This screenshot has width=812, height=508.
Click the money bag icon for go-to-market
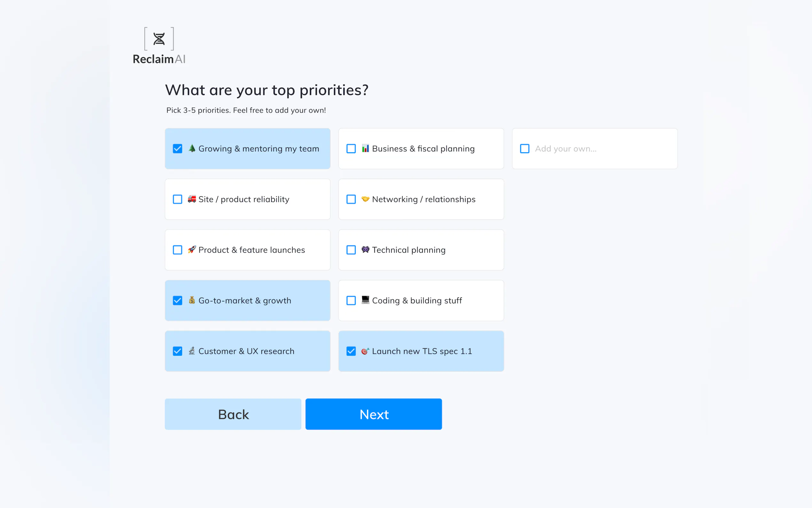point(192,300)
